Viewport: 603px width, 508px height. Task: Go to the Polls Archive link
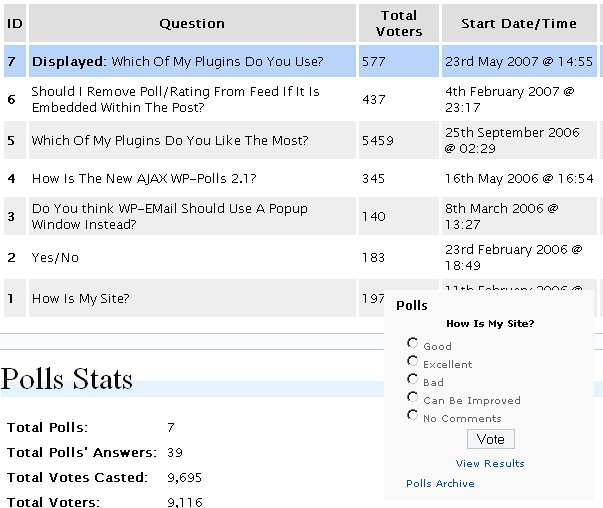[x=440, y=484]
